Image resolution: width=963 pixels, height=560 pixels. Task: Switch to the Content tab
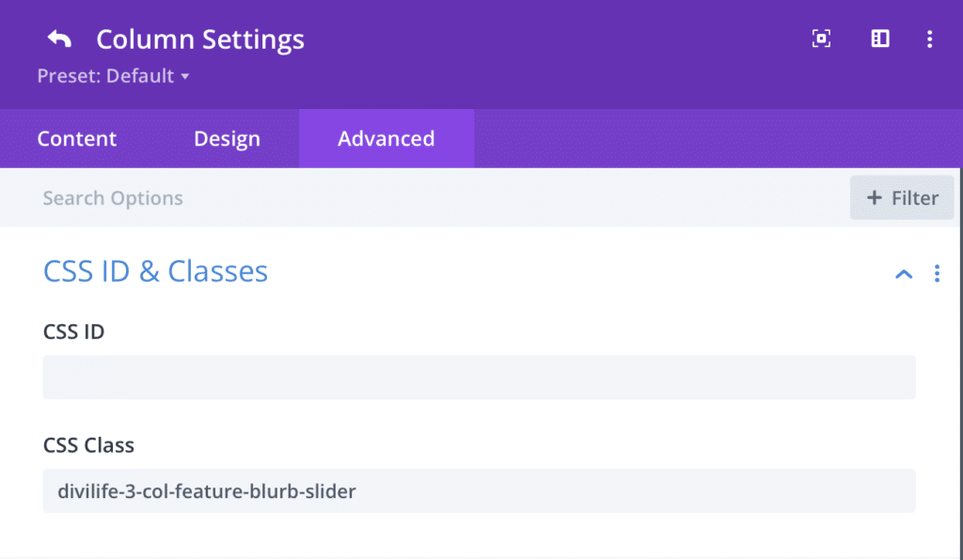pos(77,139)
